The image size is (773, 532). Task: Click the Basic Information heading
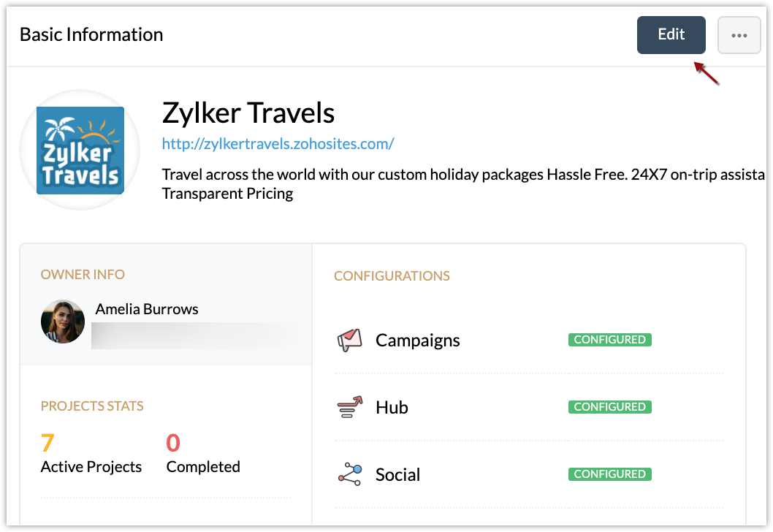pos(91,34)
